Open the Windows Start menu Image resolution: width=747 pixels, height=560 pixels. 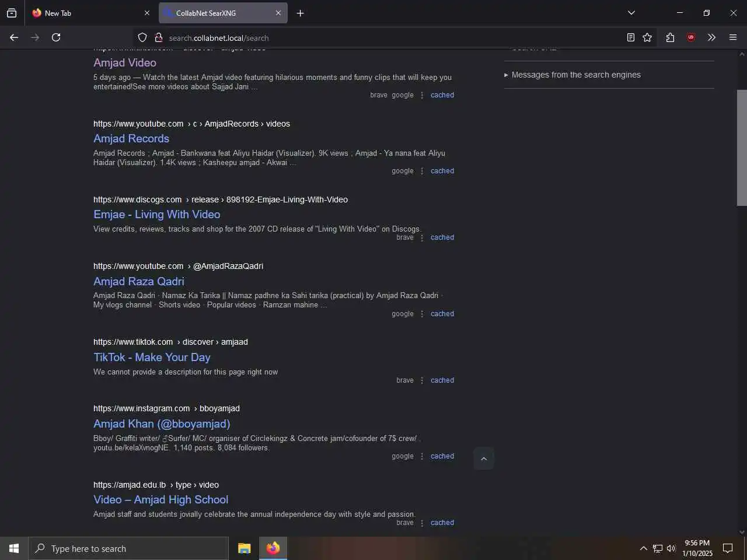pos(14,548)
